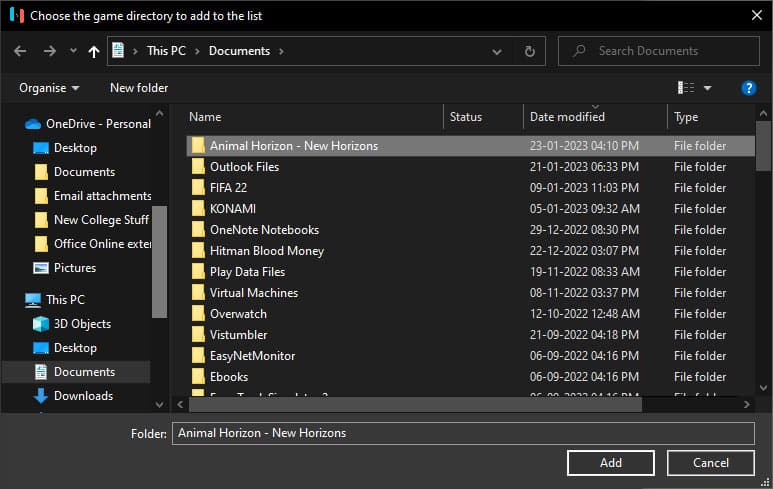Open Downloads in the navigation pane
The height and width of the screenshot is (489, 773).
(83, 396)
